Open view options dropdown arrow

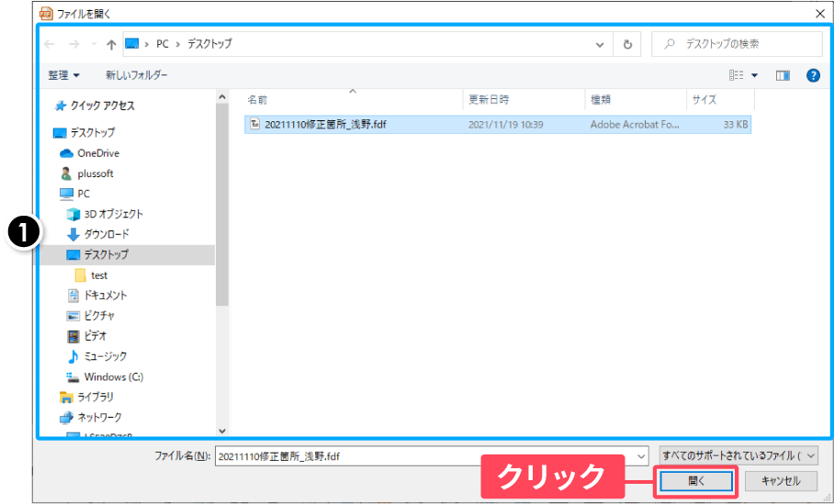pyautogui.click(x=754, y=75)
